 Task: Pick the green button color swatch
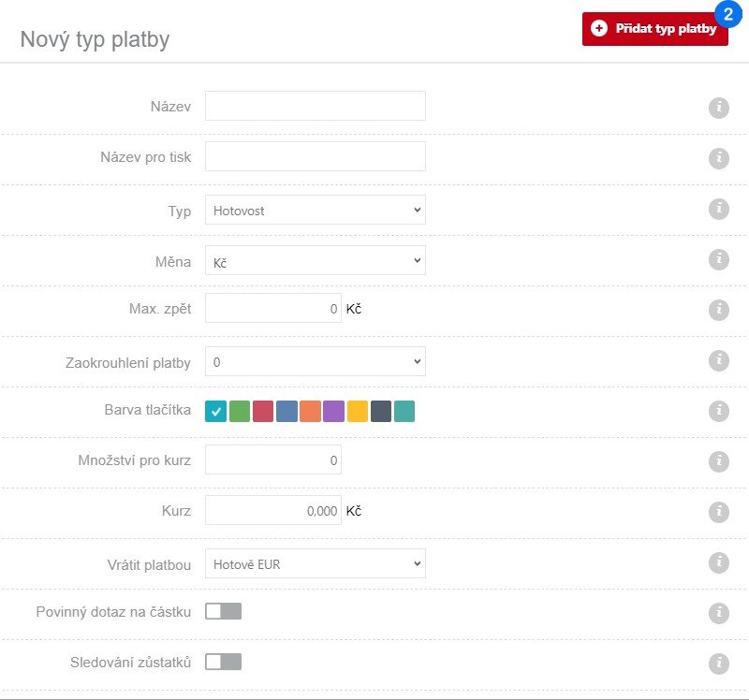pyautogui.click(x=240, y=411)
